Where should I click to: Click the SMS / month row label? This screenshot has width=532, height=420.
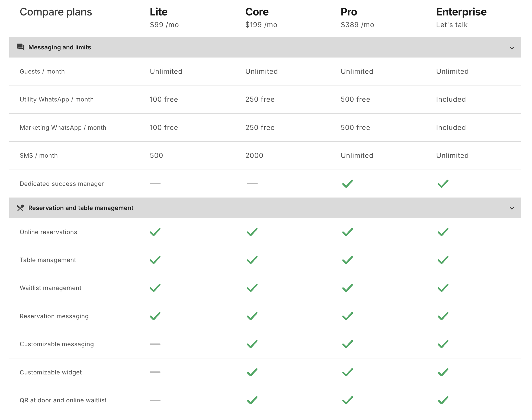(39, 155)
